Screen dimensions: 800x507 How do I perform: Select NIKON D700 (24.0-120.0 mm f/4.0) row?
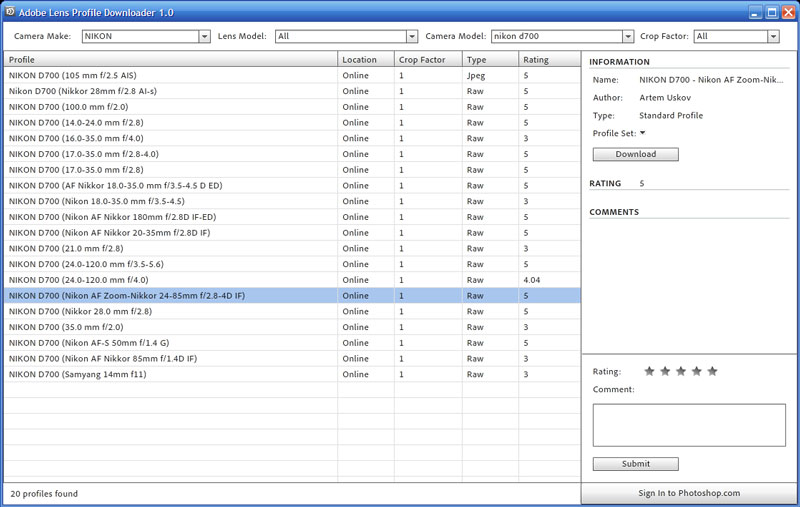coord(292,280)
